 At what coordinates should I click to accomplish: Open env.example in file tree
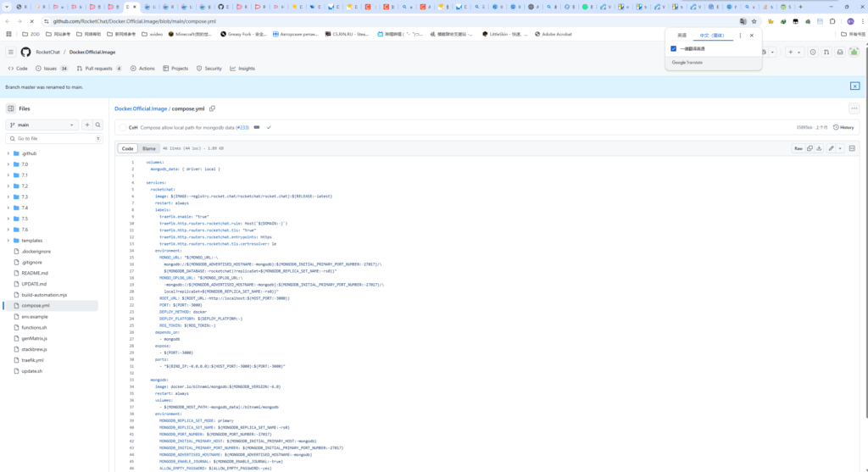point(35,317)
